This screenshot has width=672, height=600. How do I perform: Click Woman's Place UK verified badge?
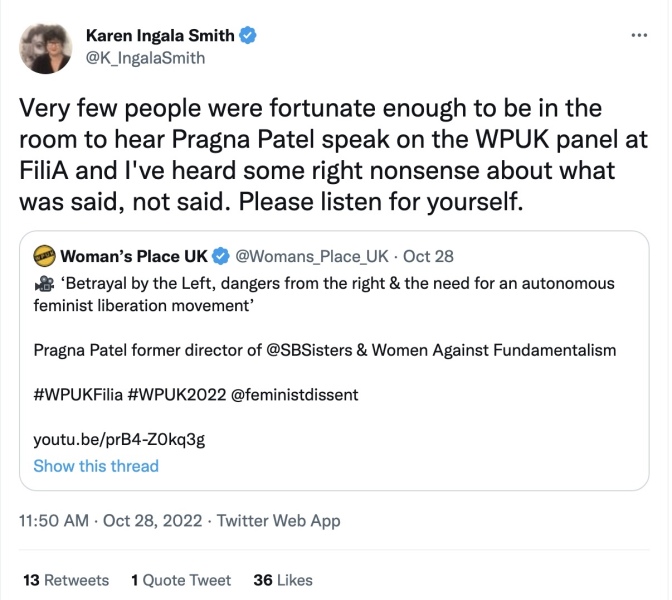click(x=222, y=256)
